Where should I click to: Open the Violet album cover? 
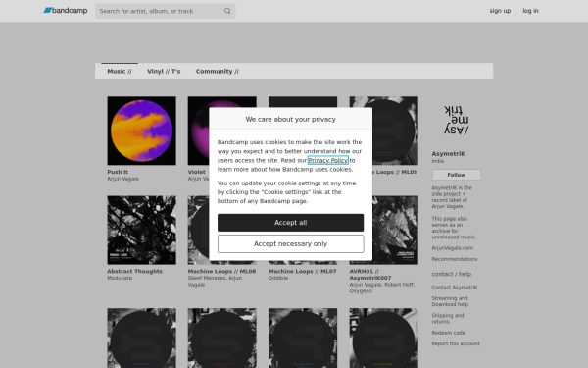pyautogui.click(x=198, y=131)
